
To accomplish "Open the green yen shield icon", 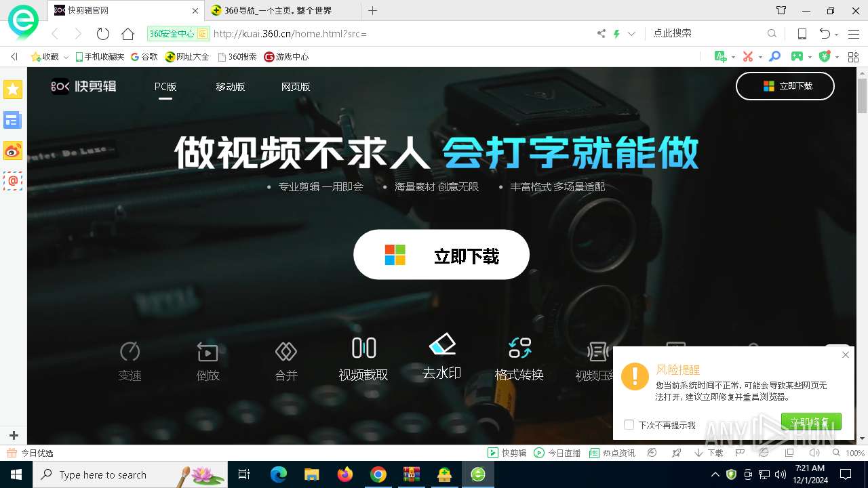I will click(x=825, y=57).
